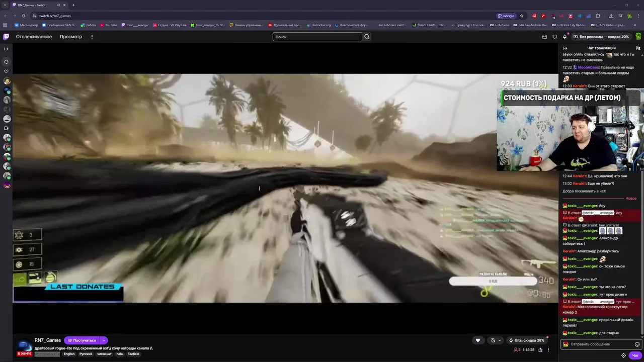Open stream options three-dot menu
The height and width of the screenshot is (362, 644).
(549, 350)
